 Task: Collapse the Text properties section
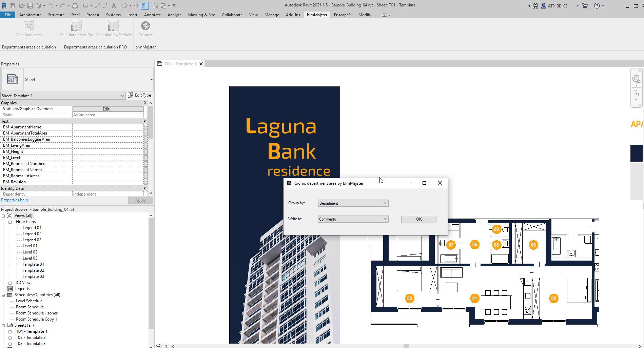(144, 121)
